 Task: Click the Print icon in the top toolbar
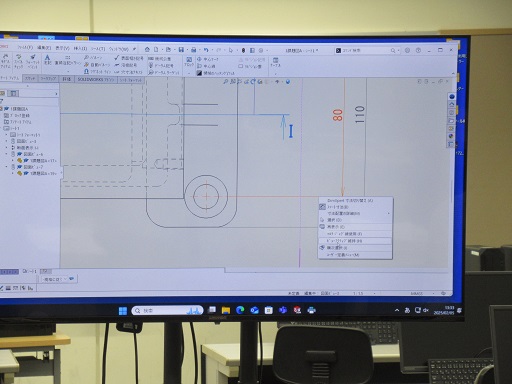(193, 50)
